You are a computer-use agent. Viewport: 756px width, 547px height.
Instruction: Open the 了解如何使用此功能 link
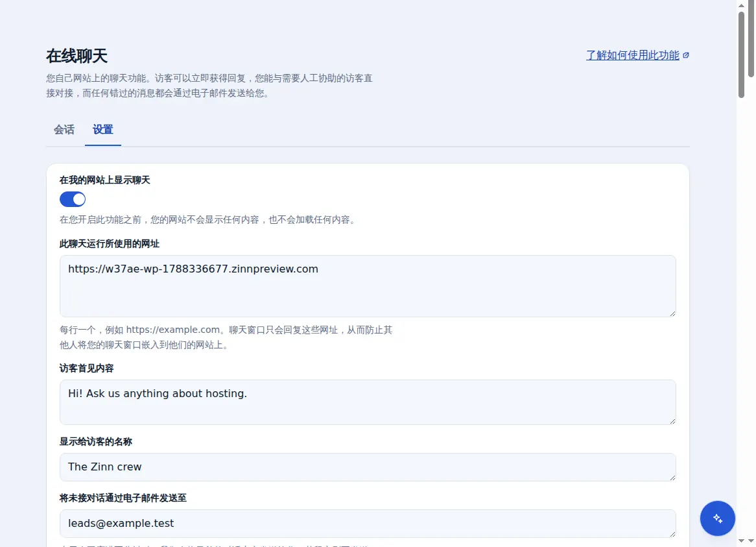(633, 55)
